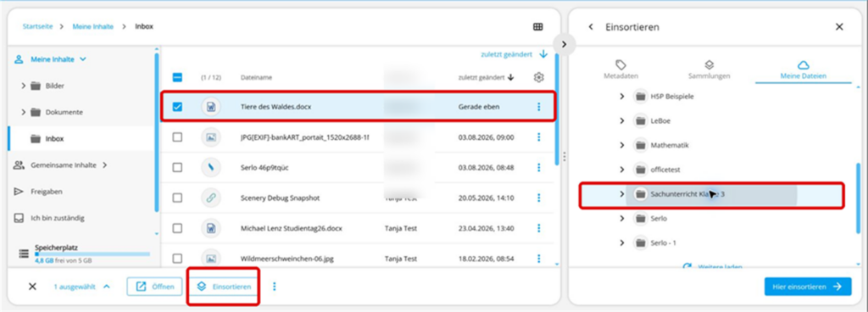Expand officetest folder
The image size is (868, 312).
pyautogui.click(x=621, y=170)
